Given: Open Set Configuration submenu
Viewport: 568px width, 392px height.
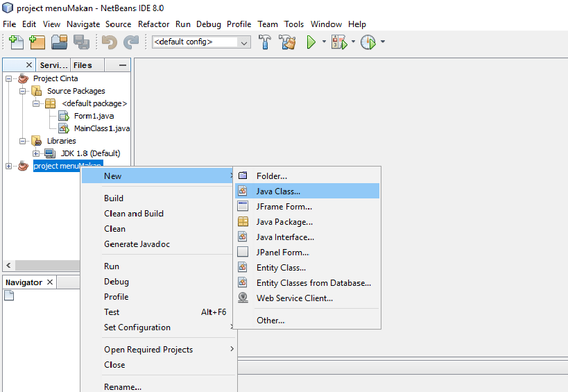Looking at the screenshot, I should point(159,327).
